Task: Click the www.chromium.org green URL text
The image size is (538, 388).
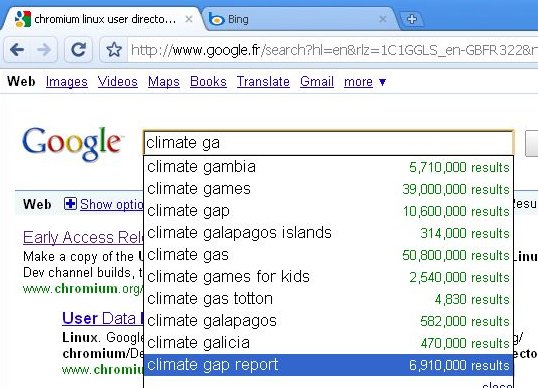Action: point(83,289)
